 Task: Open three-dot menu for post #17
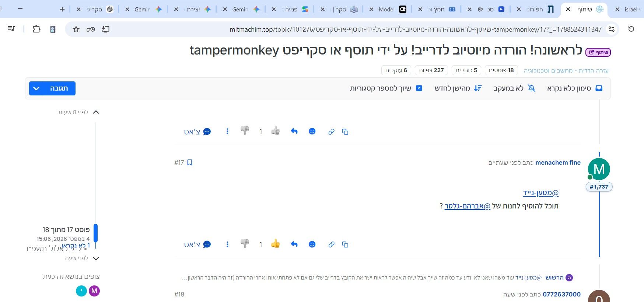[227, 244]
